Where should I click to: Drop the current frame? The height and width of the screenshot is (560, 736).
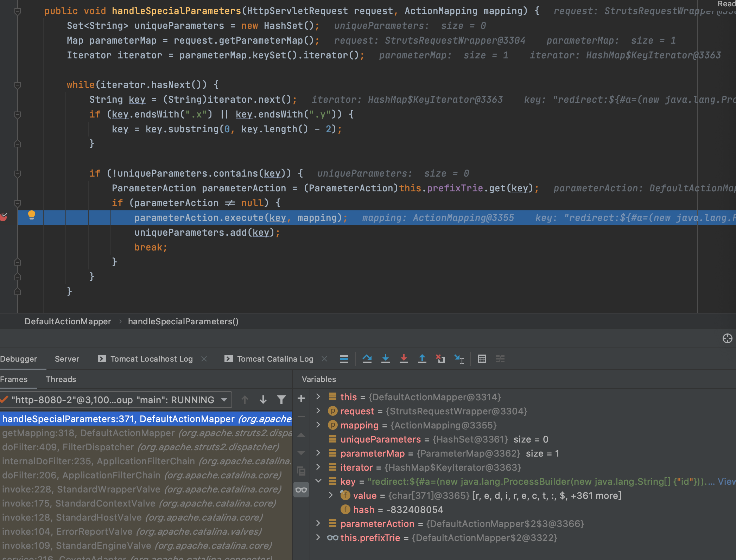(x=440, y=359)
